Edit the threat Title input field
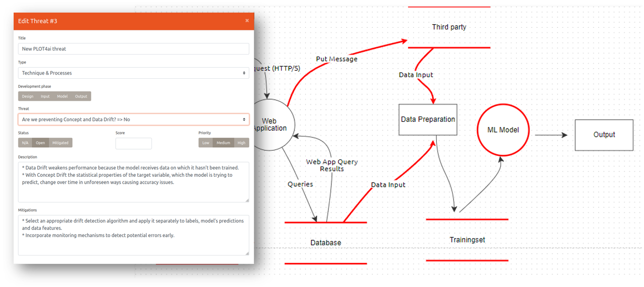Screen dimensions: 644x287 [x=134, y=49]
